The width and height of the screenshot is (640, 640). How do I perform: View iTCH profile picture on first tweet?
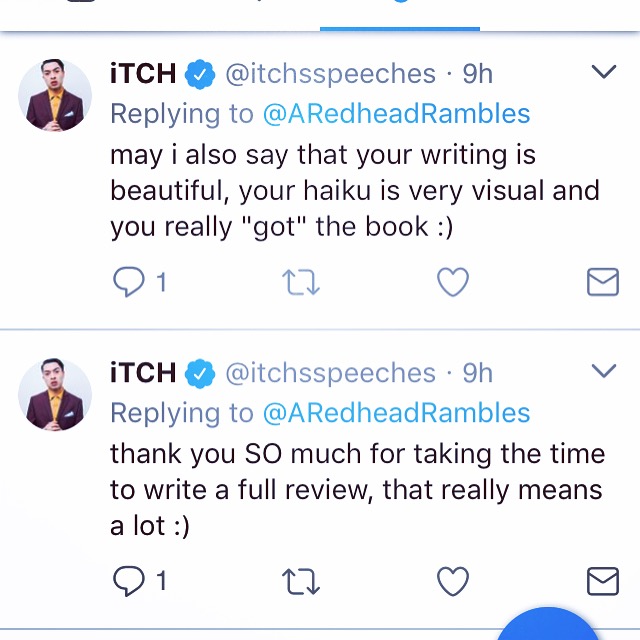click(x=55, y=95)
